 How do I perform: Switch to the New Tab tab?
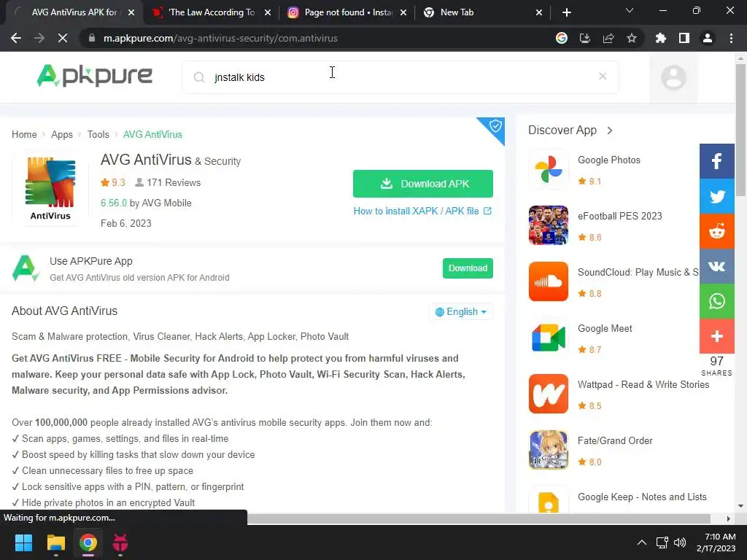pos(483,12)
